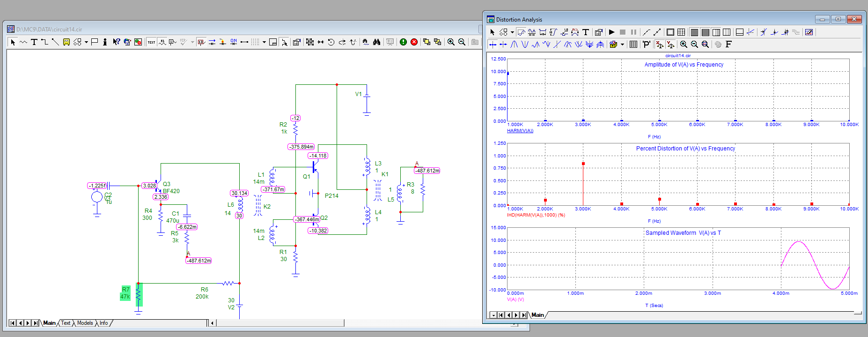
Task: Click the green run circle icon
Action: click(x=403, y=42)
